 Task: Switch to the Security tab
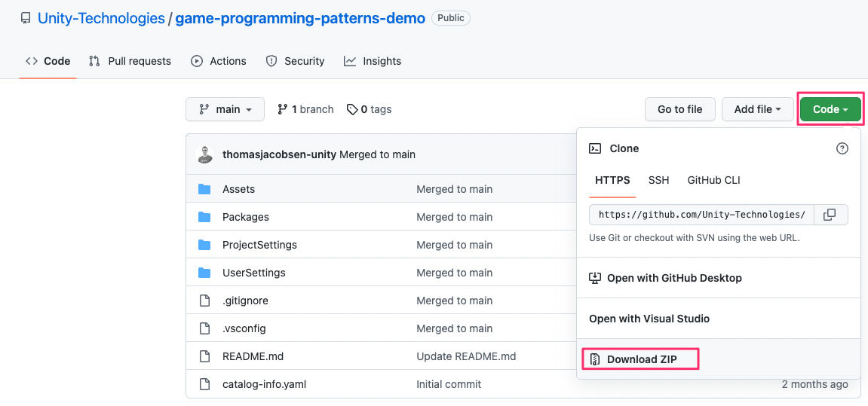point(295,61)
